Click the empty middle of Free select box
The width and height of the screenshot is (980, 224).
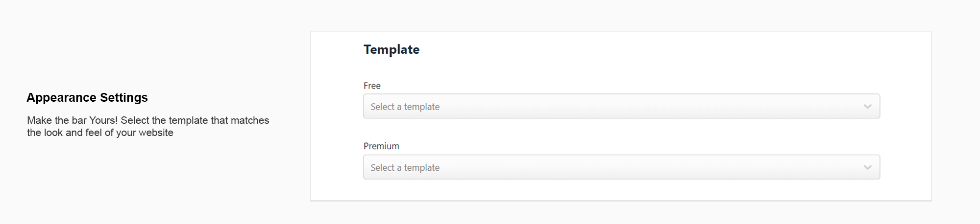click(x=637, y=106)
